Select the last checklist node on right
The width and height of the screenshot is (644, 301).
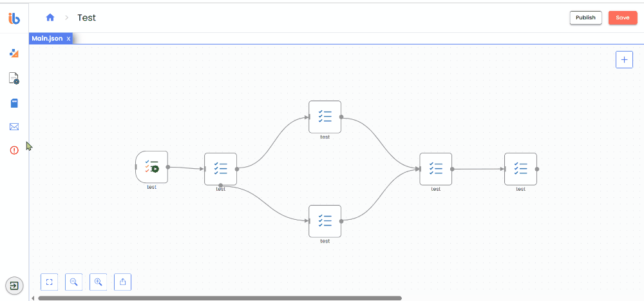(x=520, y=169)
